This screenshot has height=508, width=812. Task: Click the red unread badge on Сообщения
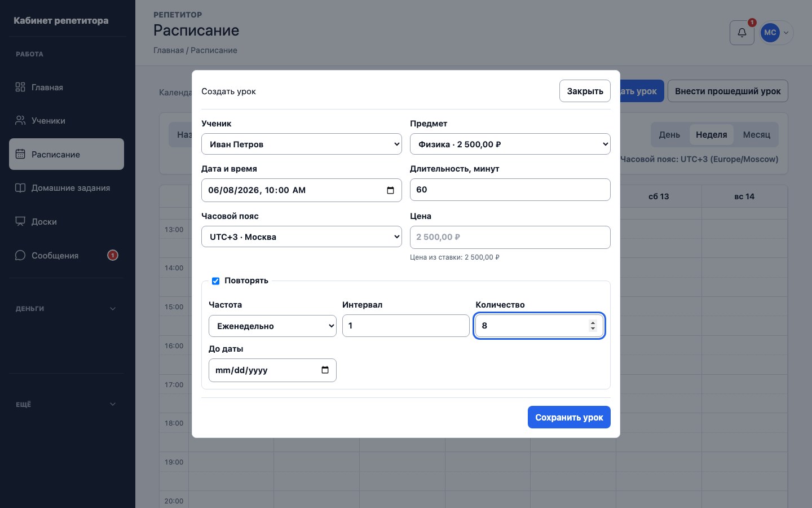[x=113, y=255]
